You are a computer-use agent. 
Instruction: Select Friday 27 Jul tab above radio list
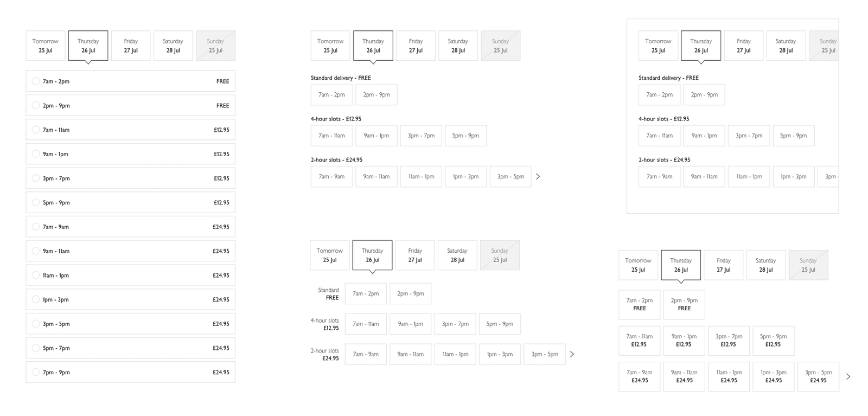(x=131, y=46)
